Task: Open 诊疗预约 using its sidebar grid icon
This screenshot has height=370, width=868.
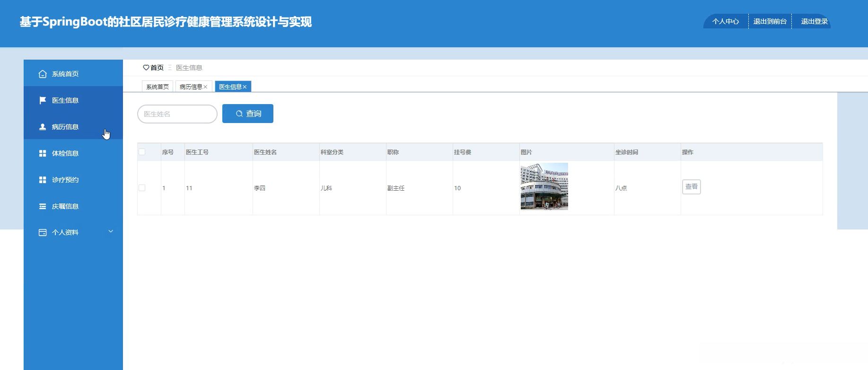Action: coord(43,180)
